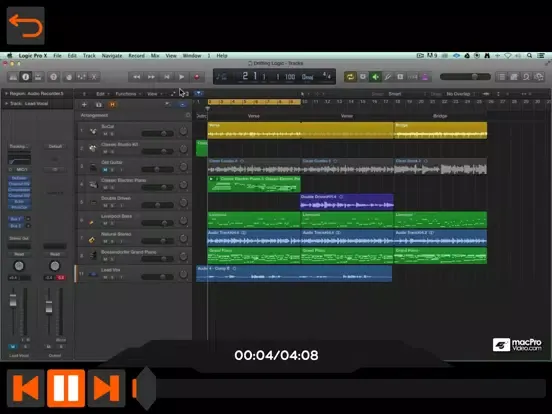The height and width of the screenshot is (414, 552).
Task: Open the File menu
Action: tap(57, 56)
